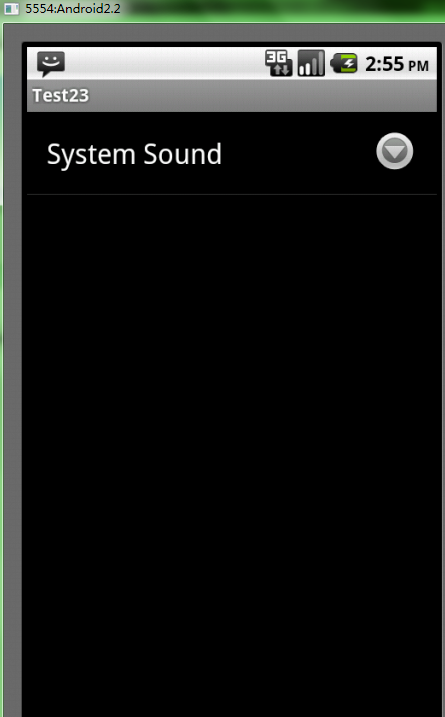
Task: Click the divider line under System Sound
Action: [x=232, y=194]
